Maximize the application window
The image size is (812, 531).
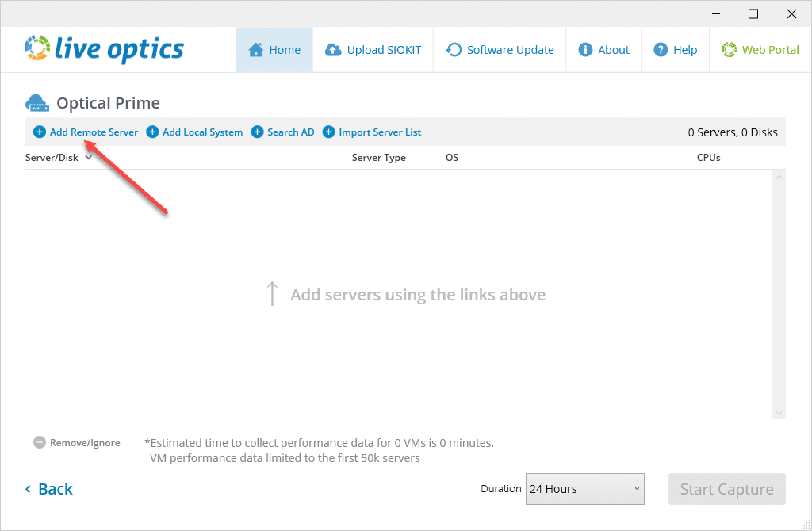click(x=753, y=14)
